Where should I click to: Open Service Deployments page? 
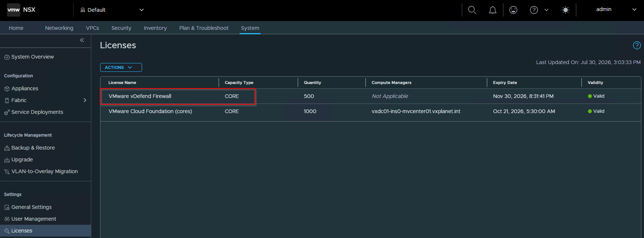point(37,112)
